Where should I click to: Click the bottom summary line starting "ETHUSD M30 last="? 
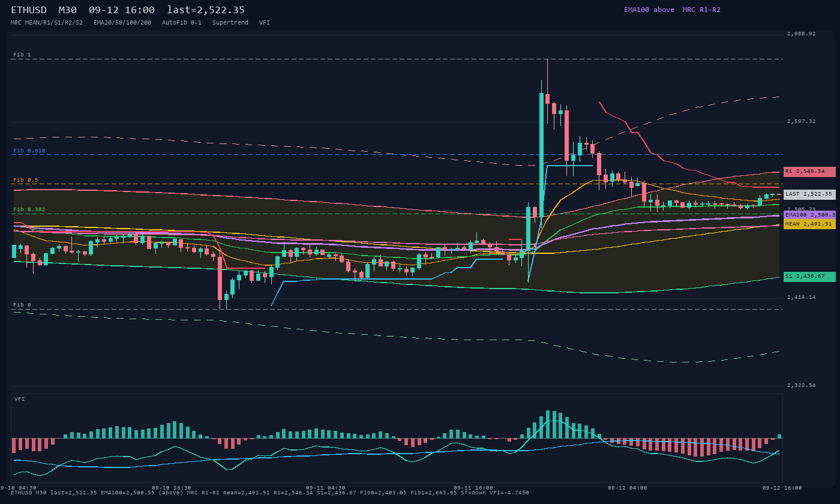[270, 493]
